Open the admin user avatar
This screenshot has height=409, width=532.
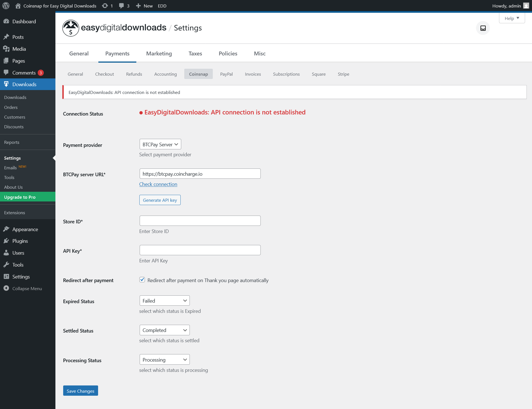(526, 6)
